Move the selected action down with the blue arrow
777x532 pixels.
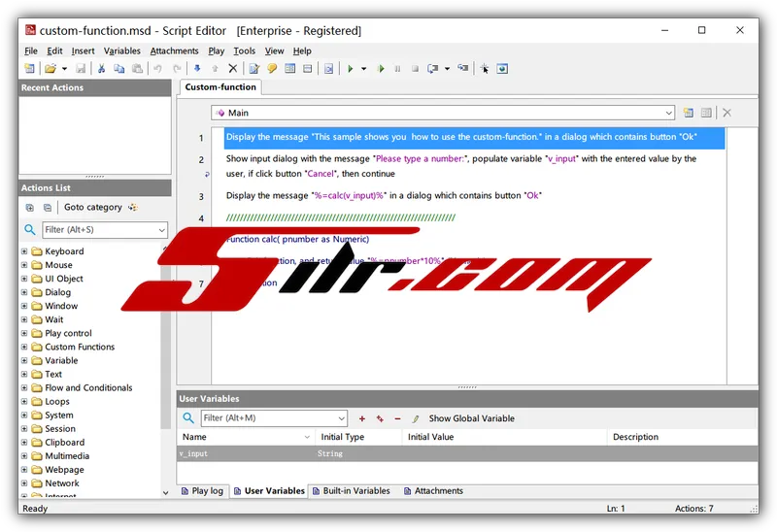tap(197, 68)
